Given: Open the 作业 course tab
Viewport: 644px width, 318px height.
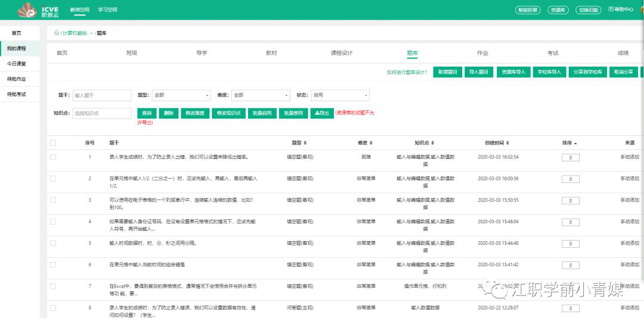Looking at the screenshot, I should point(482,53).
